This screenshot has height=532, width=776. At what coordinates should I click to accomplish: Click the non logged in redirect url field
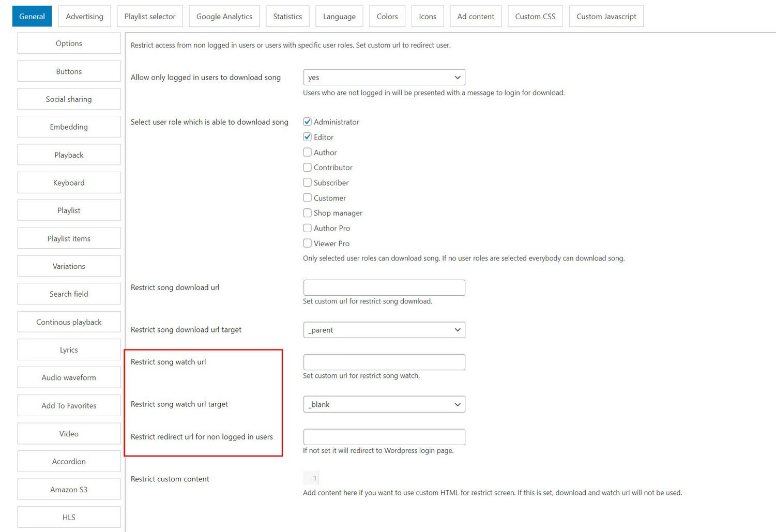coord(384,437)
